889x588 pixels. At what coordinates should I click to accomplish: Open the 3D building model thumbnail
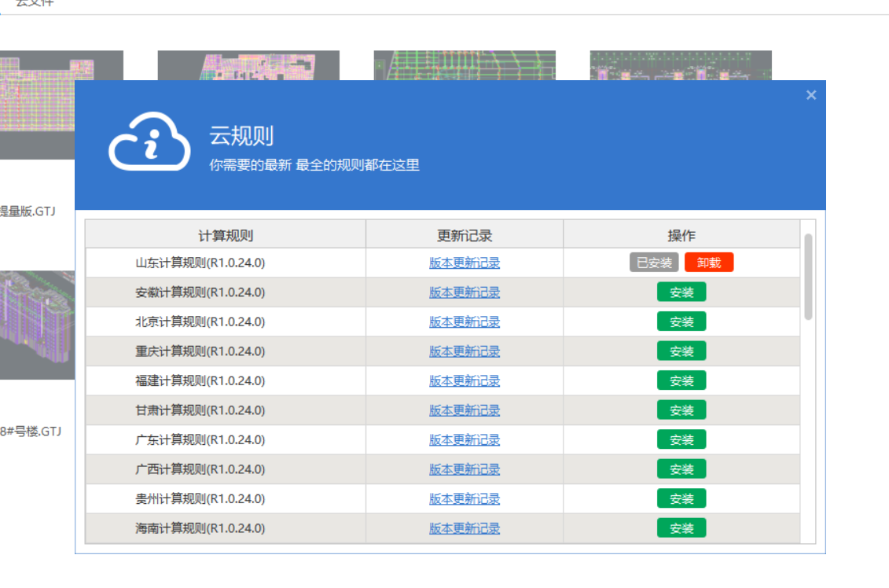point(37,325)
